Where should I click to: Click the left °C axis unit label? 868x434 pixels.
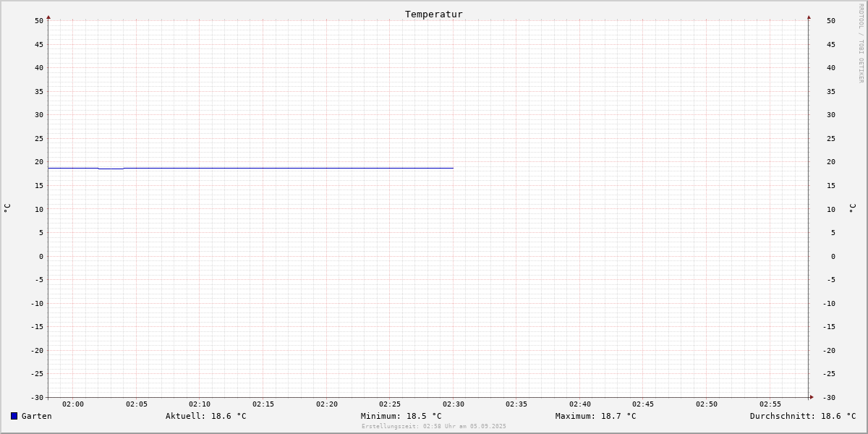click(7, 208)
